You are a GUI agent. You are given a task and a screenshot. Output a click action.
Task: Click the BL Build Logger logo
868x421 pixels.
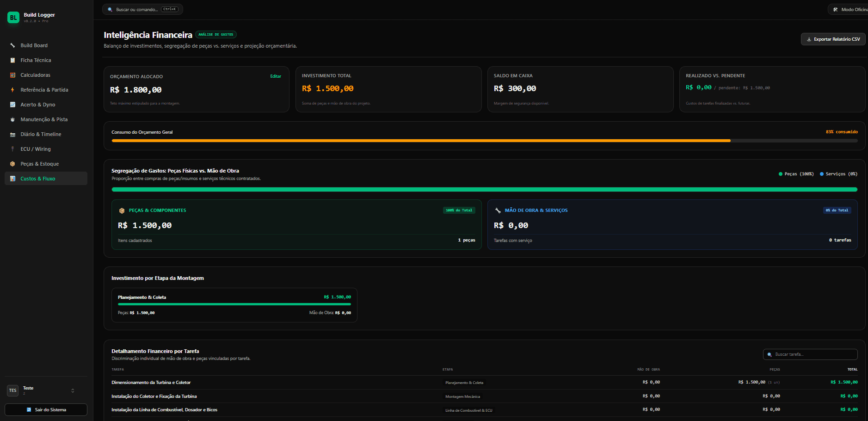13,18
